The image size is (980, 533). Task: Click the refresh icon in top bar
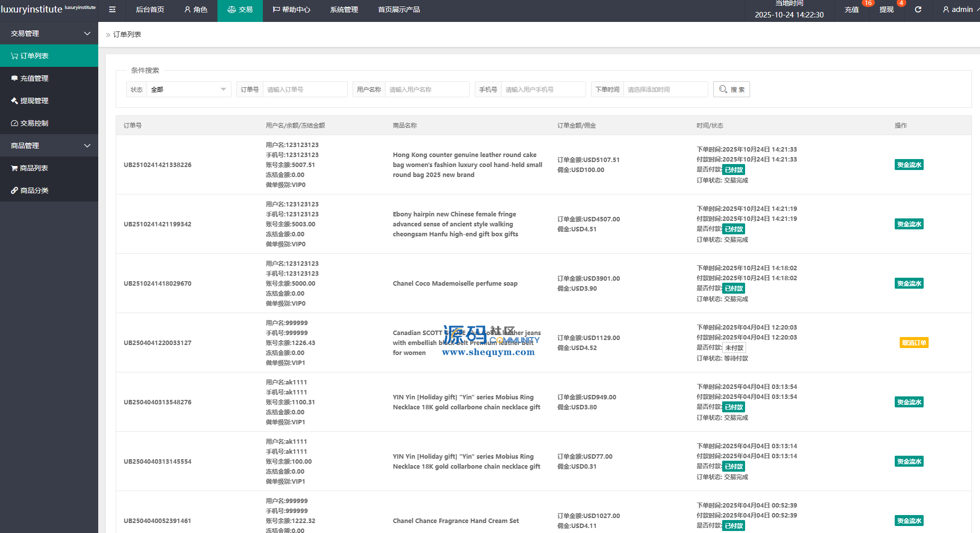tap(918, 9)
